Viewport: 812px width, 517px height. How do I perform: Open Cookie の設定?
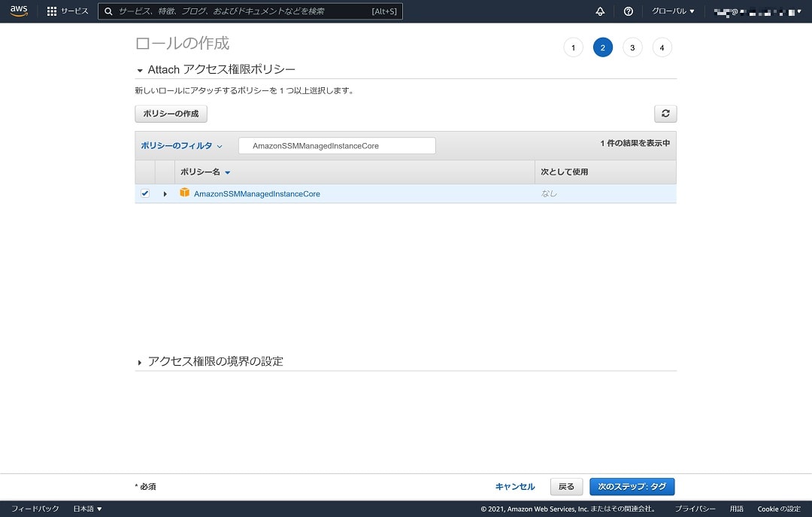coord(779,509)
